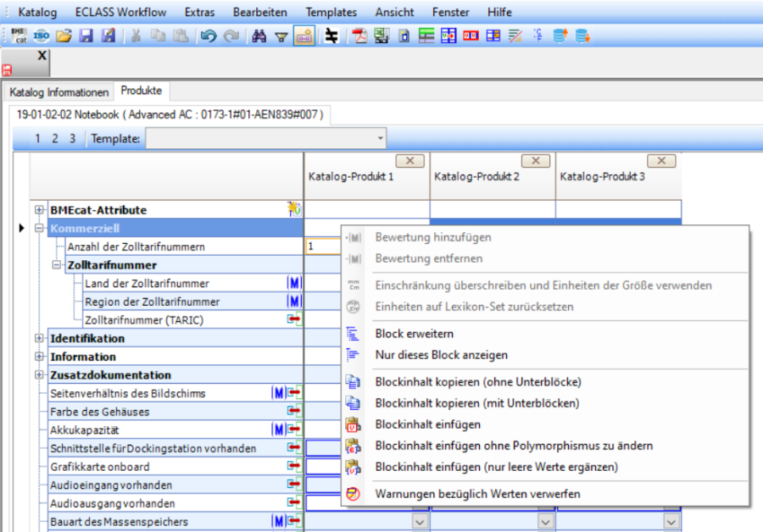
Task: Click page number 2 beside Template
Action: point(55,138)
